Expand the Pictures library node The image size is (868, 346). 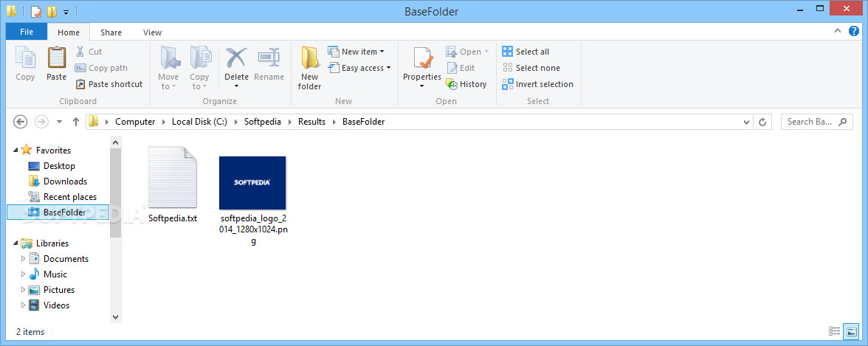coord(23,289)
